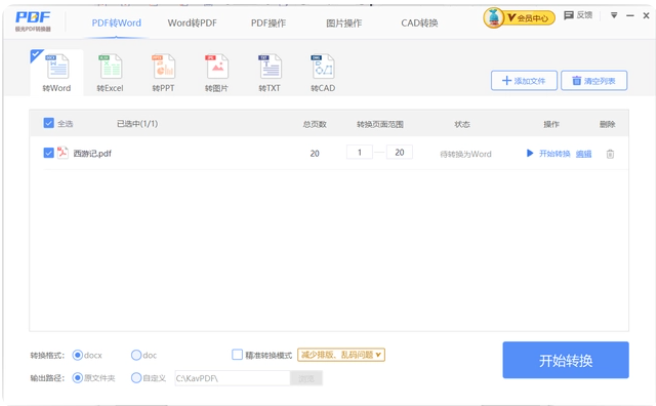This screenshot has height=406, width=656.
Task: Choose the 转Excel conversion icon
Action: pyautogui.click(x=109, y=68)
